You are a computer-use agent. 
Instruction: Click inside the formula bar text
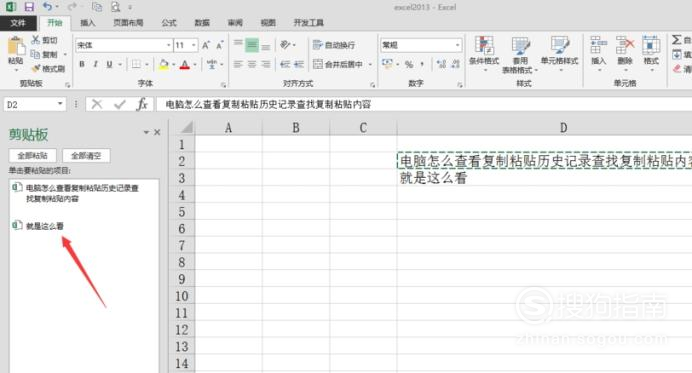click(268, 104)
